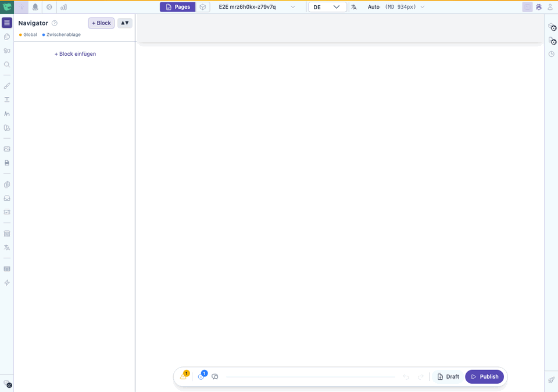Screen dimensions: 558x392
Task: Open the ticket icon in sidebar
Action: coord(7,212)
